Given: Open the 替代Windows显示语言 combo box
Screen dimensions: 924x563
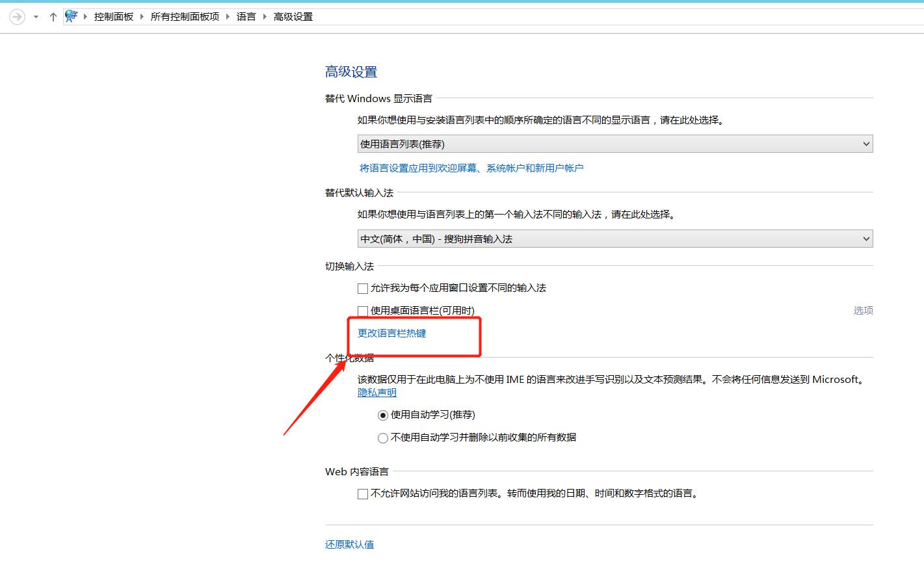Looking at the screenshot, I should pos(614,143).
